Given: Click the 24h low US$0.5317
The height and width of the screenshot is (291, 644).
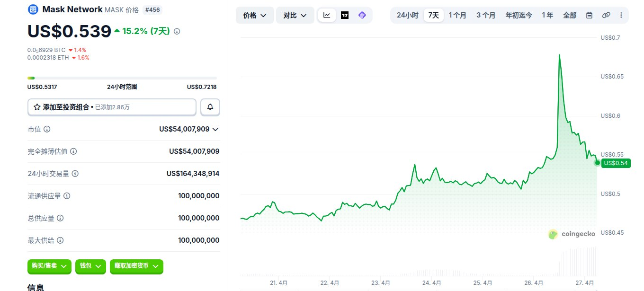Looking at the screenshot, I should pyautogui.click(x=42, y=87).
